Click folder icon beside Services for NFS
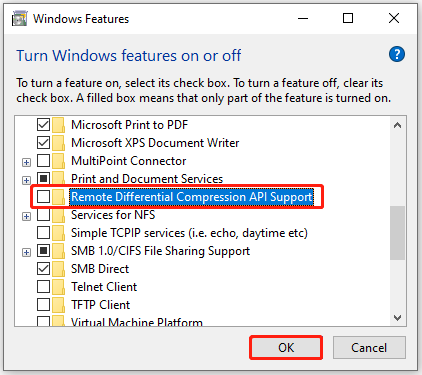 click(58, 215)
